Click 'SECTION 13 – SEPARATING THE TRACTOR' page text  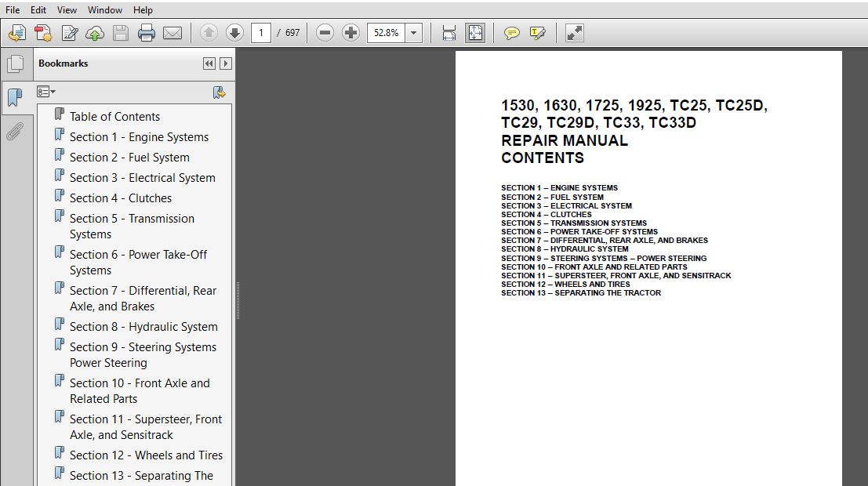click(581, 293)
